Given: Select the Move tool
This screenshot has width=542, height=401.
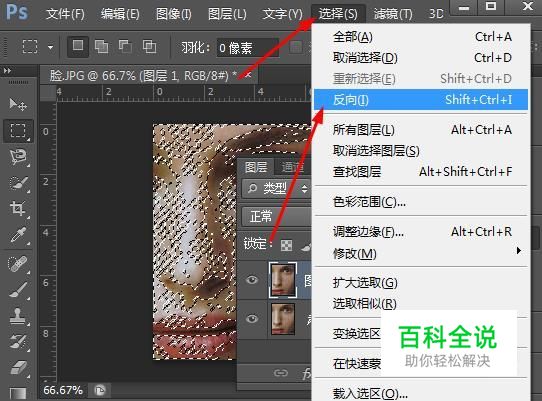Looking at the screenshot, I should 18,104.
